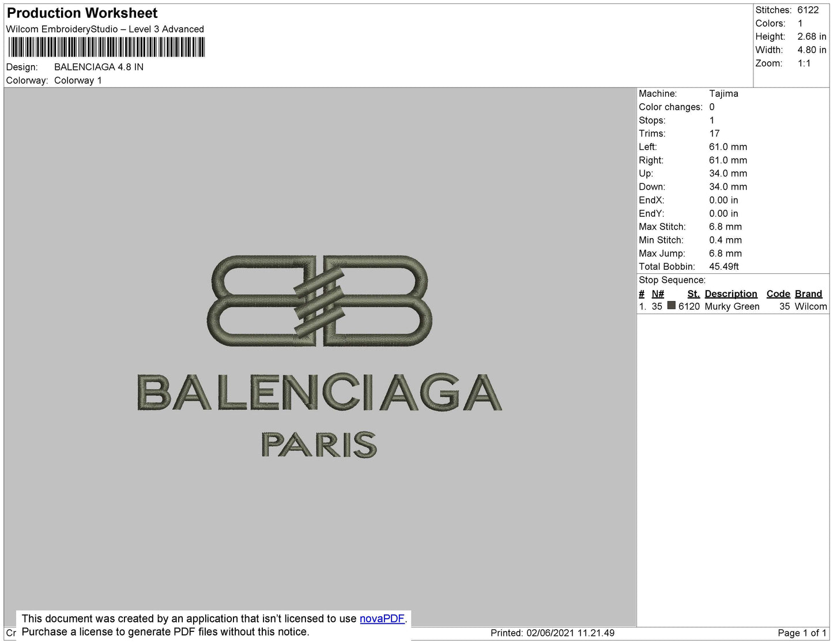Select Total Bobbin value '45.49ft'
Viewport: 833px width, 644px height.
(724, 266)
